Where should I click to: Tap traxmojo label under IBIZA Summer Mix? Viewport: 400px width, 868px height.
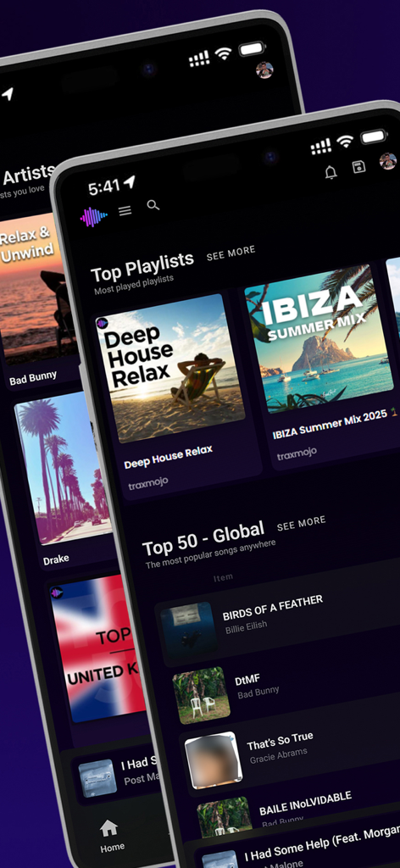297,454
